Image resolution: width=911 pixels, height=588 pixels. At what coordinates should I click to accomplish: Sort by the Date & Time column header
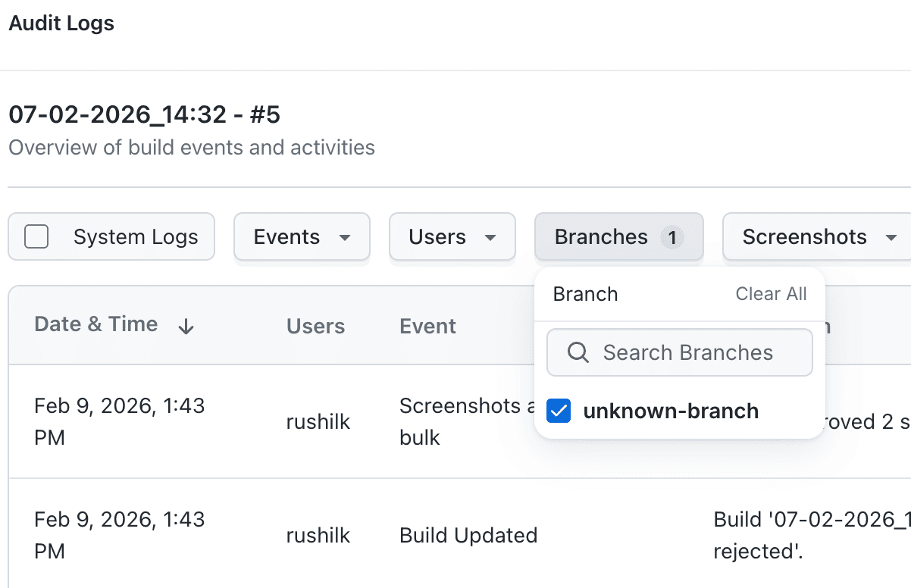[96, 324]
